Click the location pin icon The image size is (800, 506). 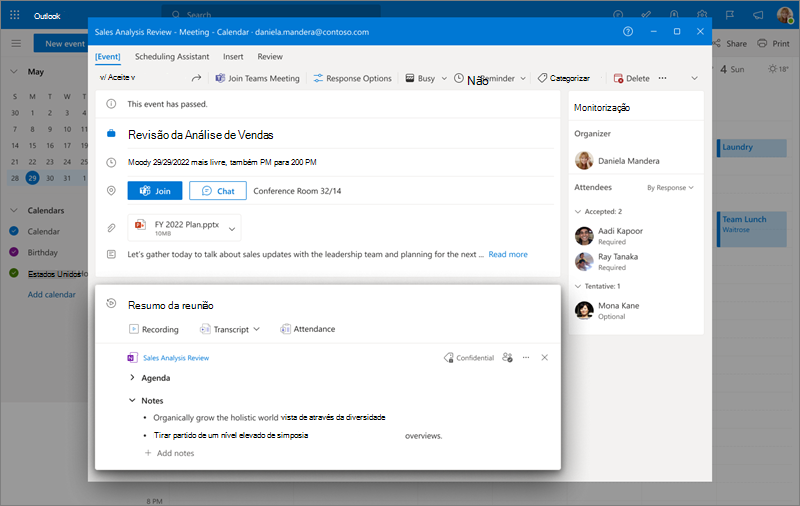tap(111, 191)
